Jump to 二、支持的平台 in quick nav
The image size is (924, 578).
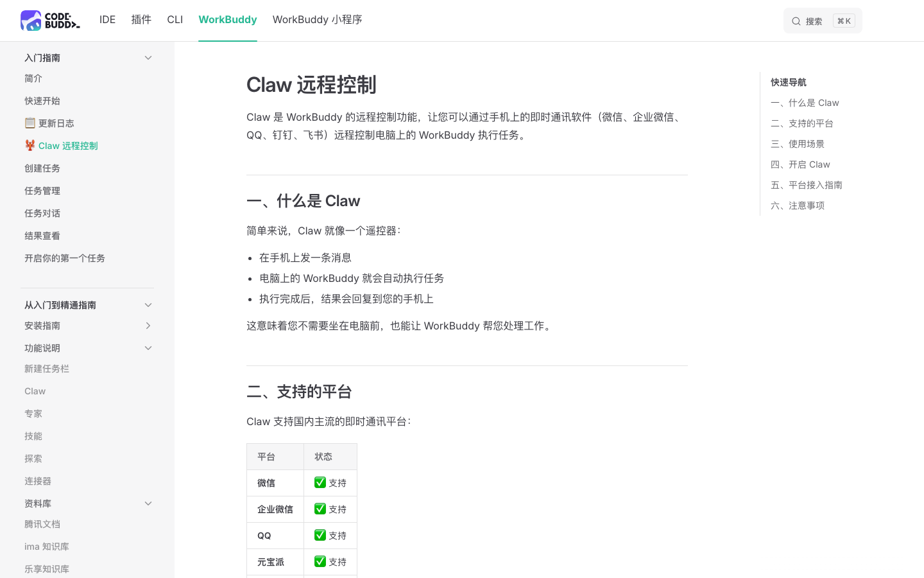(802, 123)
